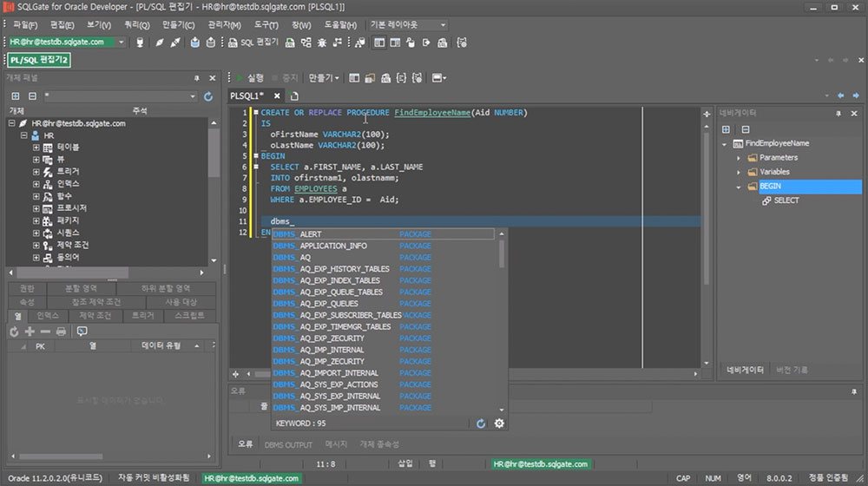Collapse the HR schema node
Image resolution: width=868 pixels, height=486 pixels.
(23, 135)
